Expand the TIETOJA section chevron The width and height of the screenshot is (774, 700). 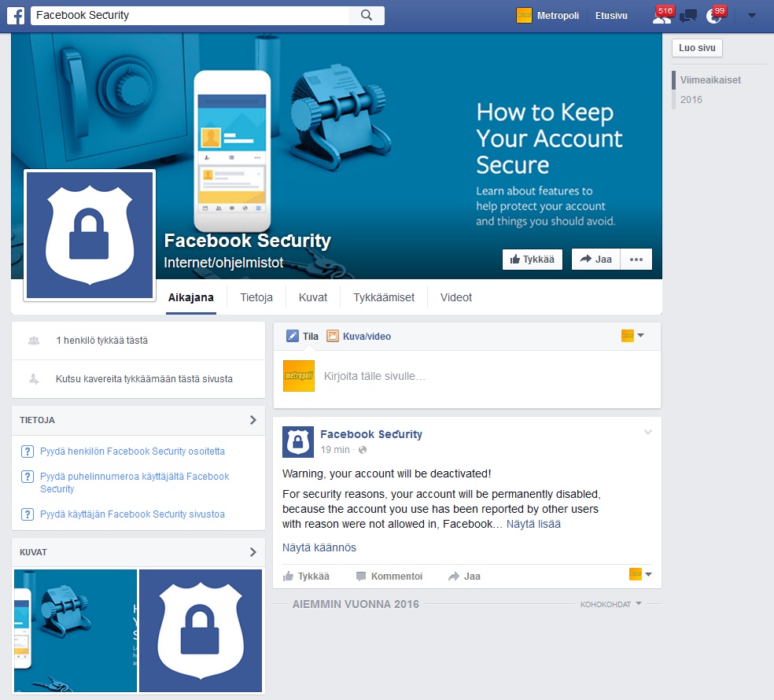tap(252, 419)
